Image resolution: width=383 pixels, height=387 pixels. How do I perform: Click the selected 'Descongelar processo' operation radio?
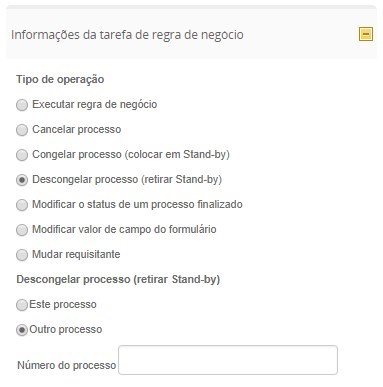pos(22,180)
